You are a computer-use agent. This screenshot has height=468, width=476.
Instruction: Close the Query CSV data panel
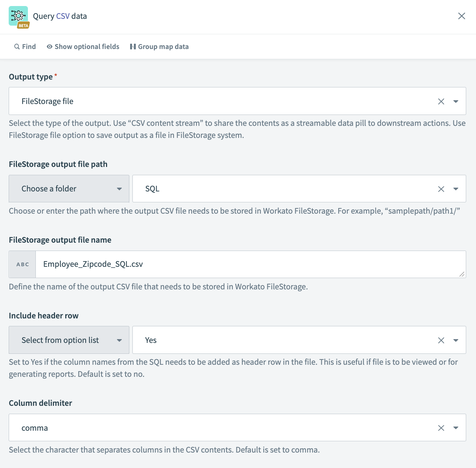tap(461, 16)
